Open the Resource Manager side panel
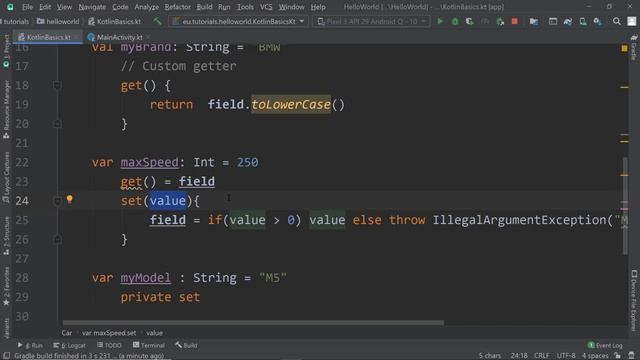640x360 pixels. pyautogui.click(x=6, y=109)
